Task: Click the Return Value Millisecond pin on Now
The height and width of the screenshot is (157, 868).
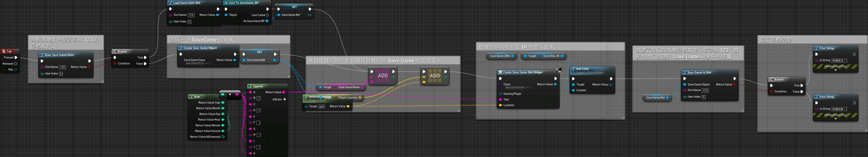Action: [x=223, y=137]
